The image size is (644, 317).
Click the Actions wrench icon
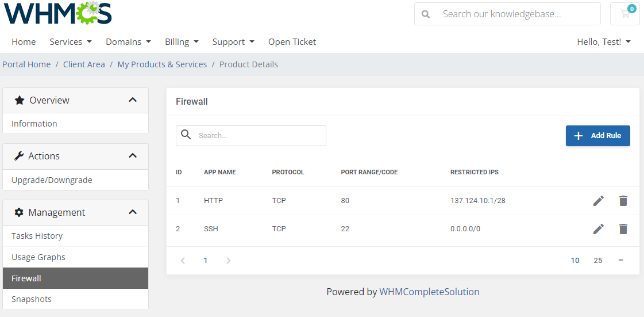[19, 156]
